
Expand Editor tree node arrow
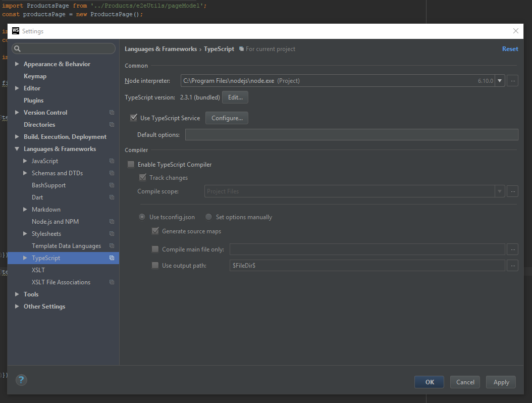tap(17, 88)
